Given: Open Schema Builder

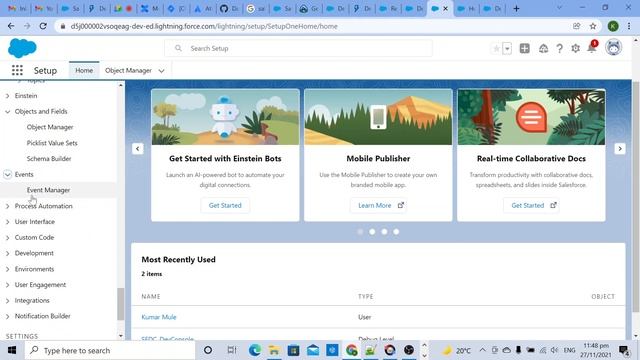Looking at the screenshot, I should click(x=49, y=159).
